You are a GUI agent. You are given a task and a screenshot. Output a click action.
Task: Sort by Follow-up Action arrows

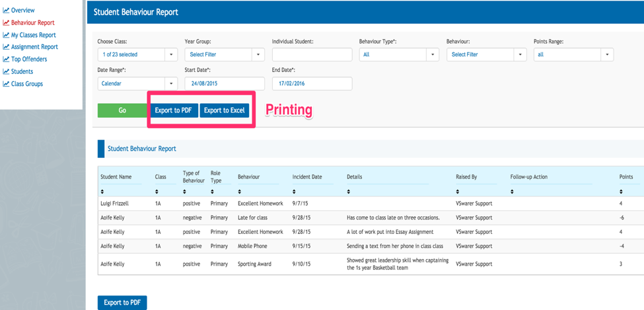click(x=512, y=192)
